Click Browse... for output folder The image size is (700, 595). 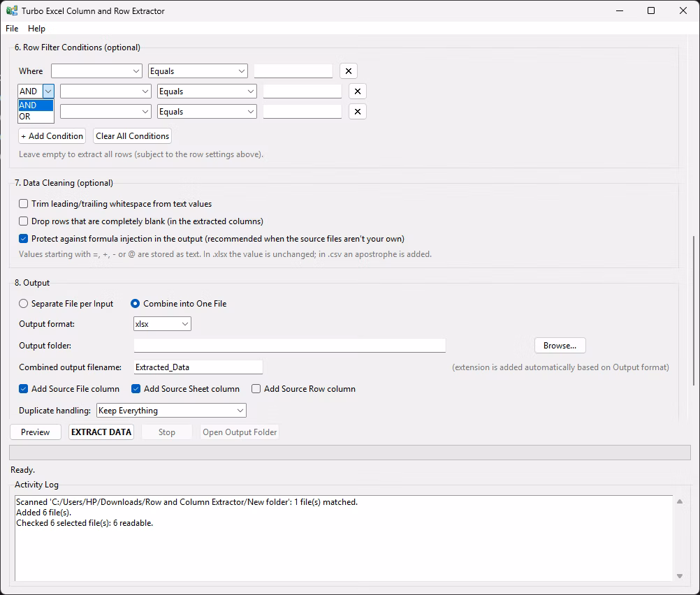560,346
